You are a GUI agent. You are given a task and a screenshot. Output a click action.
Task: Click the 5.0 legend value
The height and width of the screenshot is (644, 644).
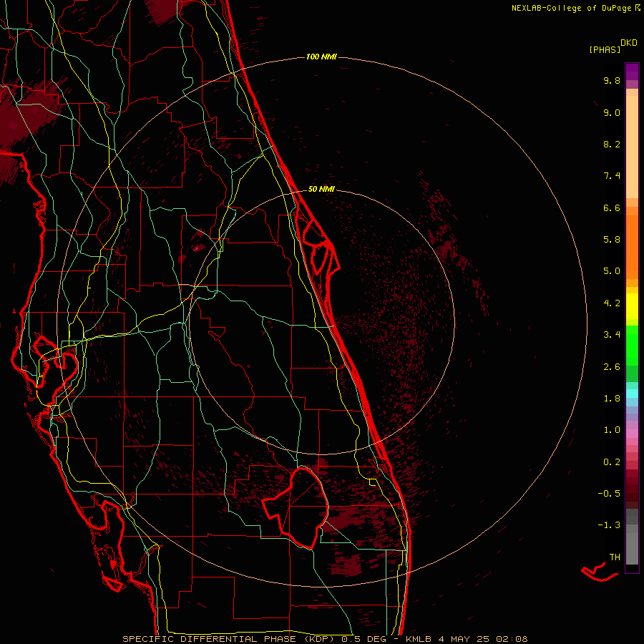[612, 271]
